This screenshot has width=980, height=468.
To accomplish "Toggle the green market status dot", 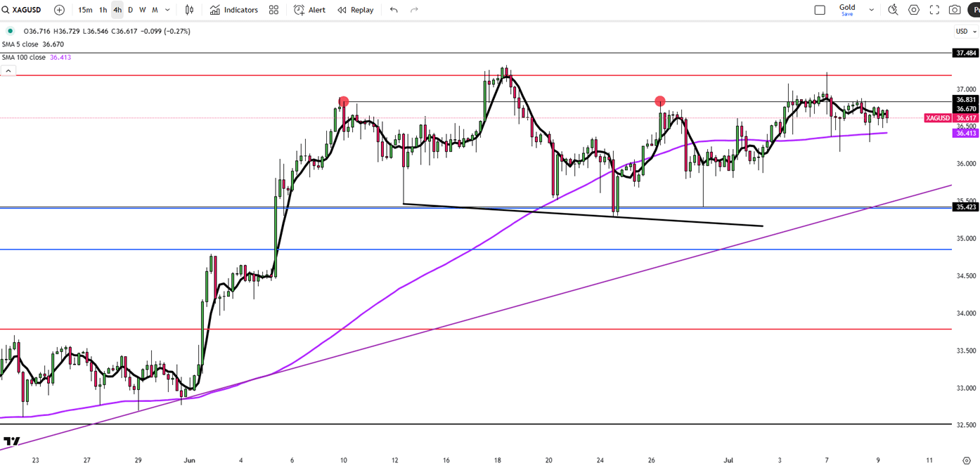I will [11, 31].
